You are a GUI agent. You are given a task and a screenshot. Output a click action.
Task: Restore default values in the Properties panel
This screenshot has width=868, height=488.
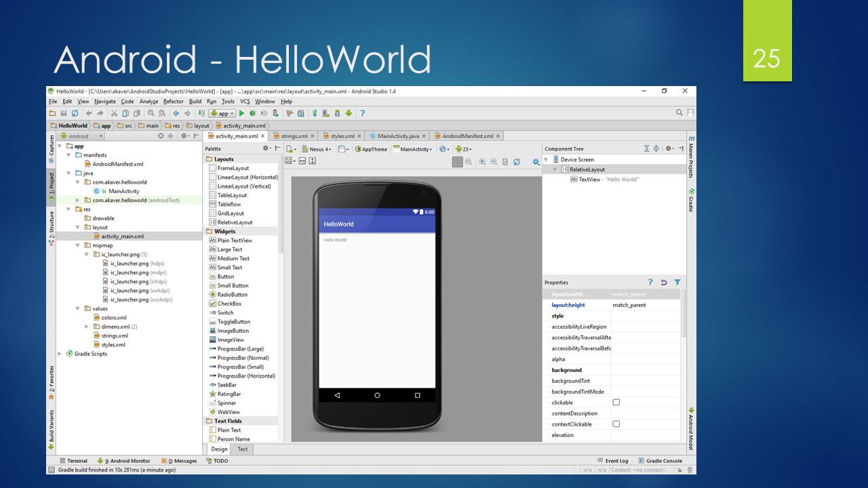pyautogui.click(x=663, y=282)
